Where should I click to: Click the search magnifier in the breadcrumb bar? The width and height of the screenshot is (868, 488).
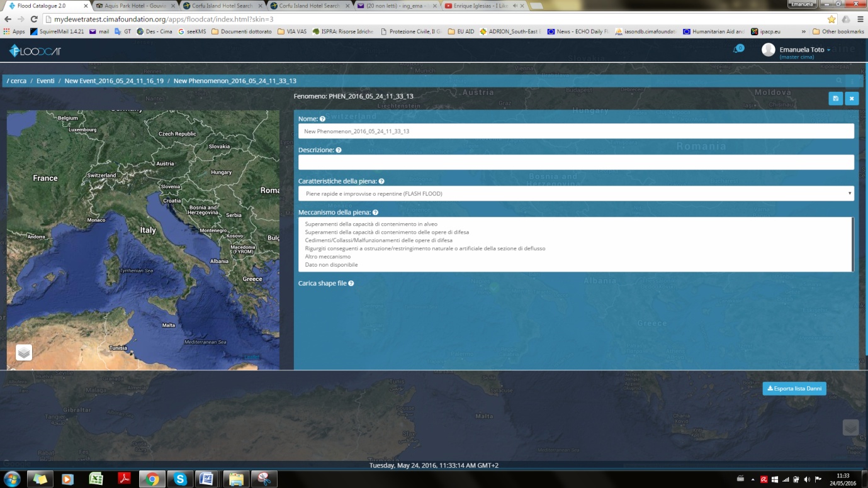[x=839, y=80]
